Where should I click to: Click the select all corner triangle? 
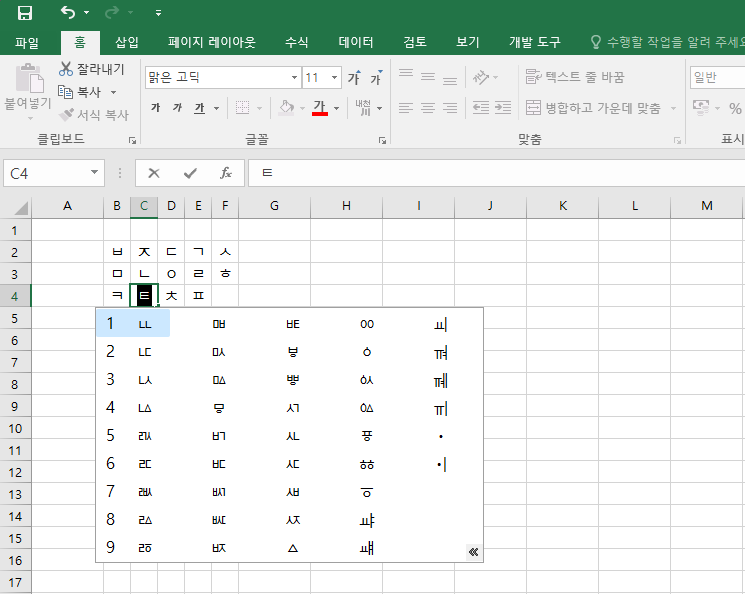click(x=20, y=208)
